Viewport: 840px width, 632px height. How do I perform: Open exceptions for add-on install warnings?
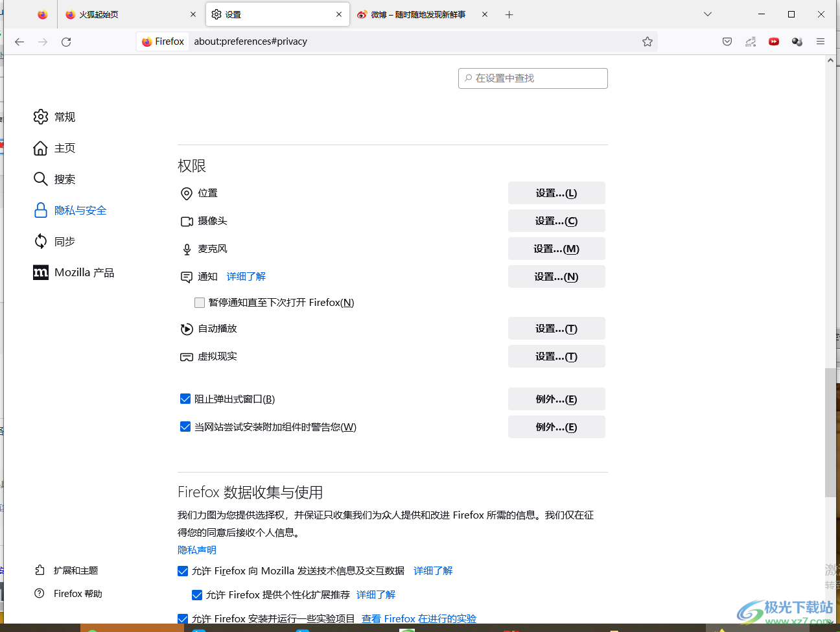coord(557,427)
